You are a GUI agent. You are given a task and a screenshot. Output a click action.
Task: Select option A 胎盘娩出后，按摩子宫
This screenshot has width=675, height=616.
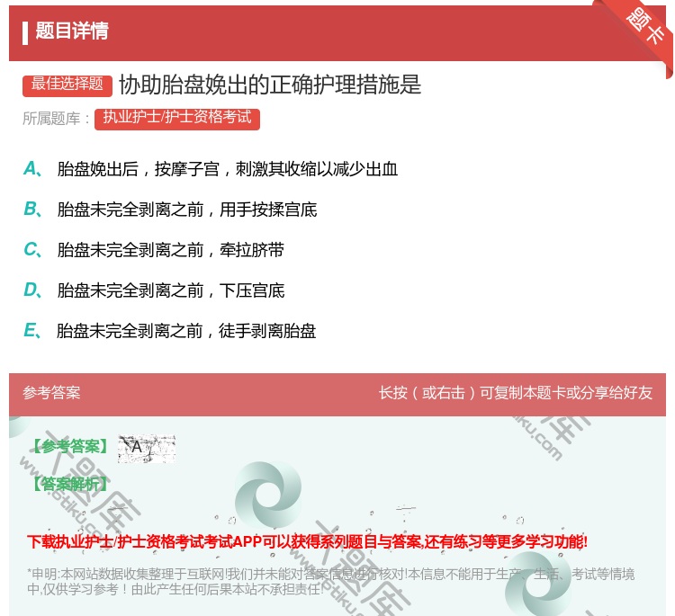click(x=211, y=169)
